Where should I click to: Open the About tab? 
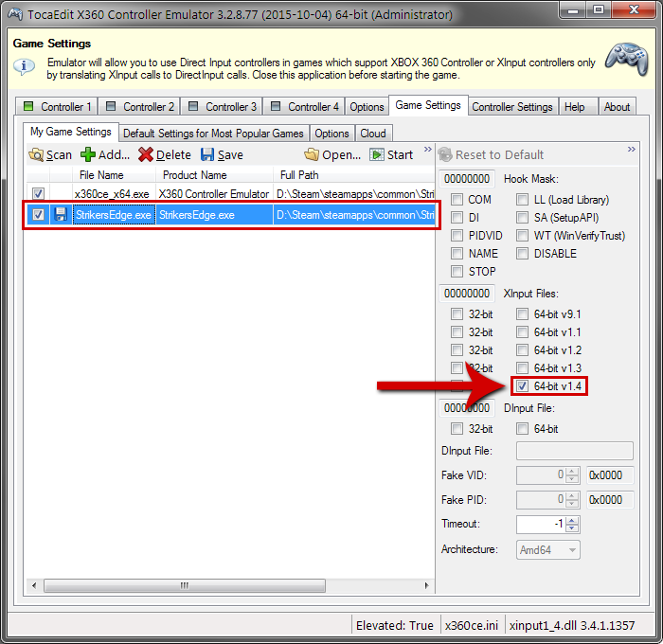(x=617, y=107)
